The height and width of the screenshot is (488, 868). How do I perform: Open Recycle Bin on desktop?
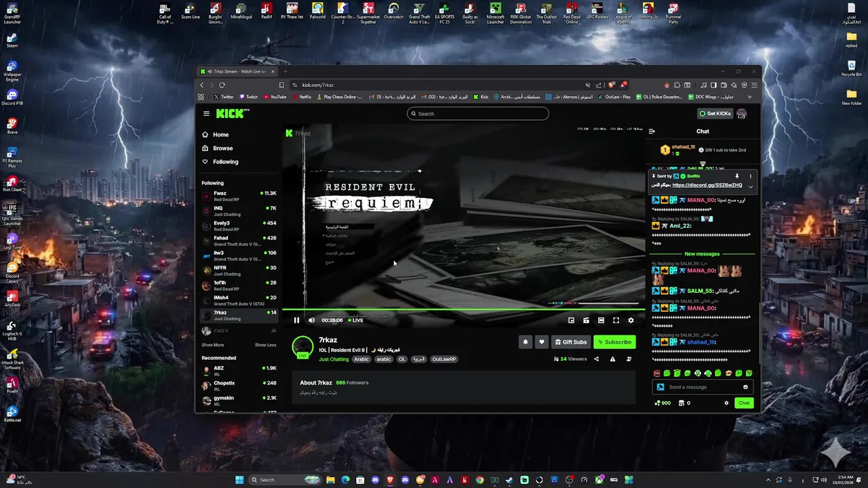[x=852, y=68]
